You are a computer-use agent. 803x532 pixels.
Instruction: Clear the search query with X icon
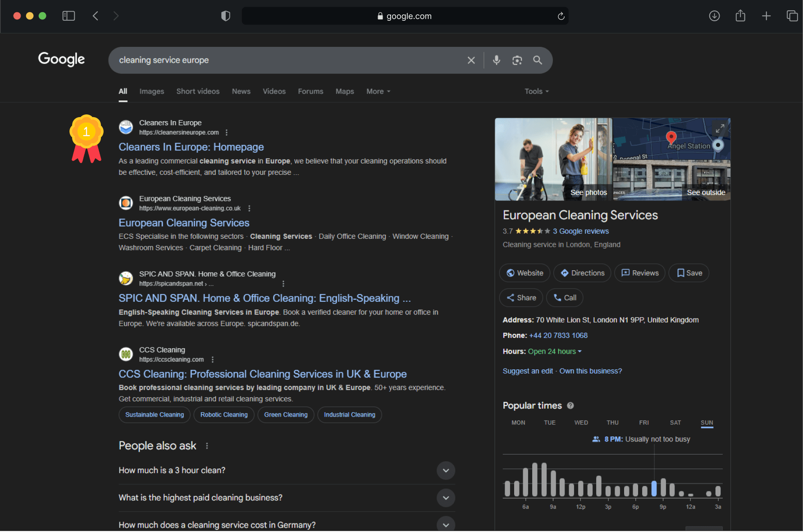click(x=471, y=60)
